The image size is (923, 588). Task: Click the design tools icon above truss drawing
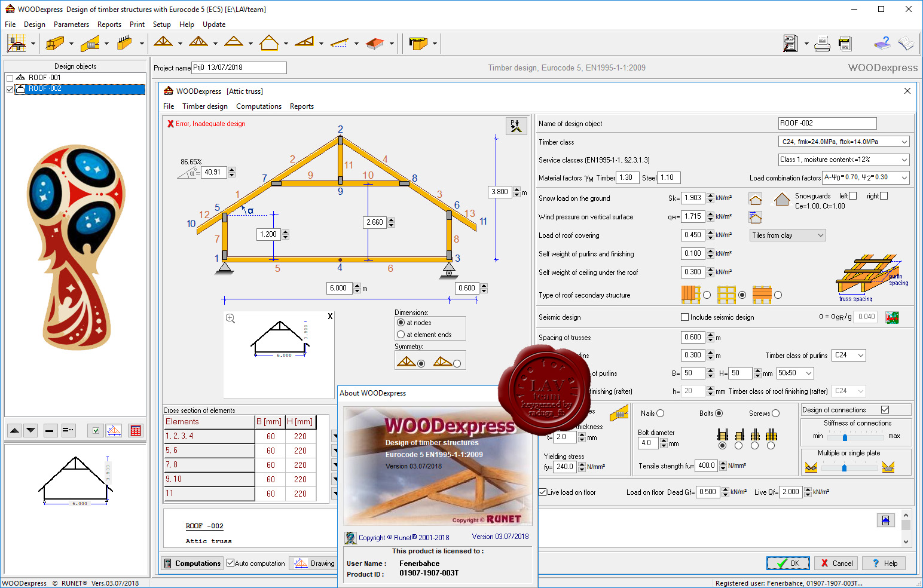[x=516, y=126]
